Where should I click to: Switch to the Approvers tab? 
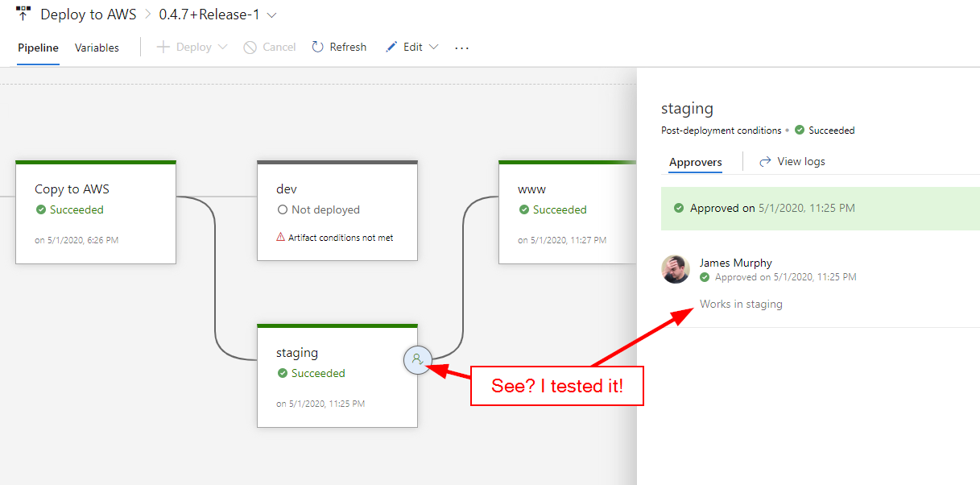(x=694, y=162)
